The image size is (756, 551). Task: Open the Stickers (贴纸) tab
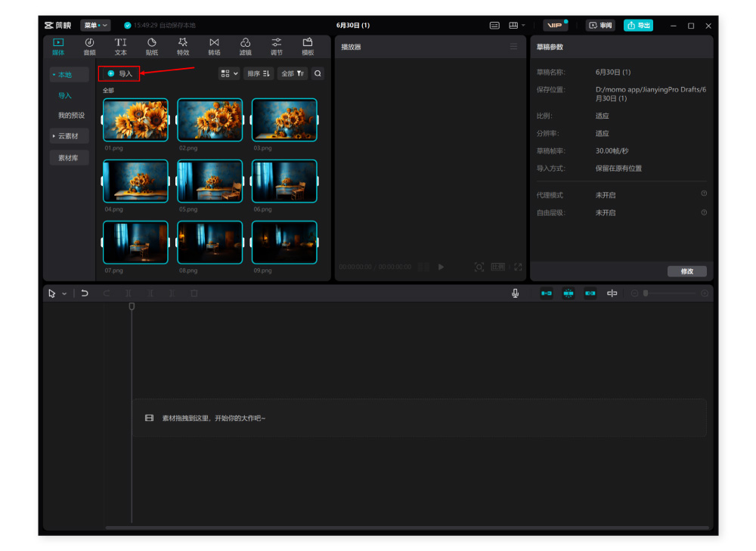(152, 47)
